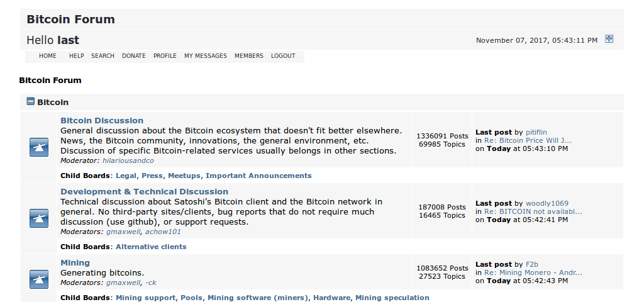Open the MEMBERS menu item
Image resolution: width=644 pixels, height=302 pixels.
pyautogui.click(x=249, y=56)
